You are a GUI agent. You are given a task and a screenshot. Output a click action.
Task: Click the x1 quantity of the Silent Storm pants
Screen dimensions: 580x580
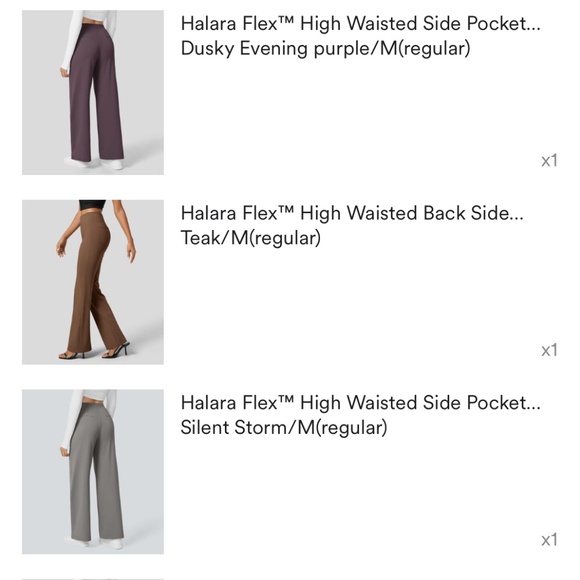point(549,540)
